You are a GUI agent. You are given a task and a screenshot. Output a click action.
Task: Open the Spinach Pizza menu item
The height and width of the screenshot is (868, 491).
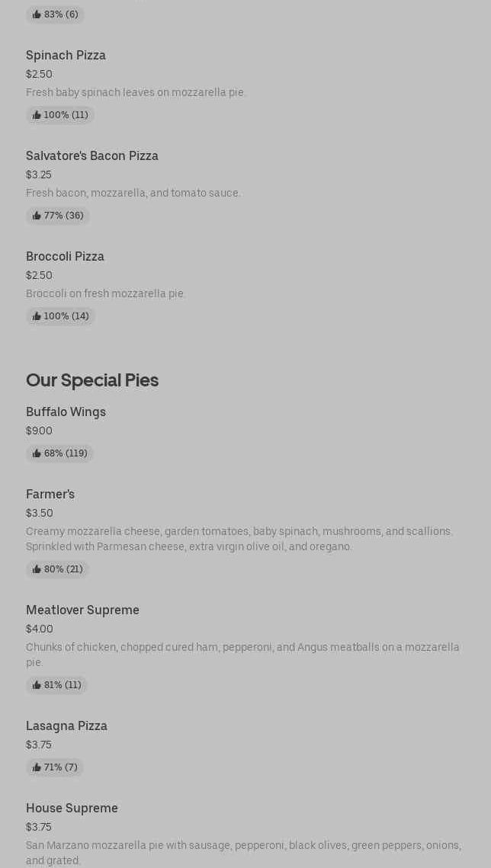point(66,56)
